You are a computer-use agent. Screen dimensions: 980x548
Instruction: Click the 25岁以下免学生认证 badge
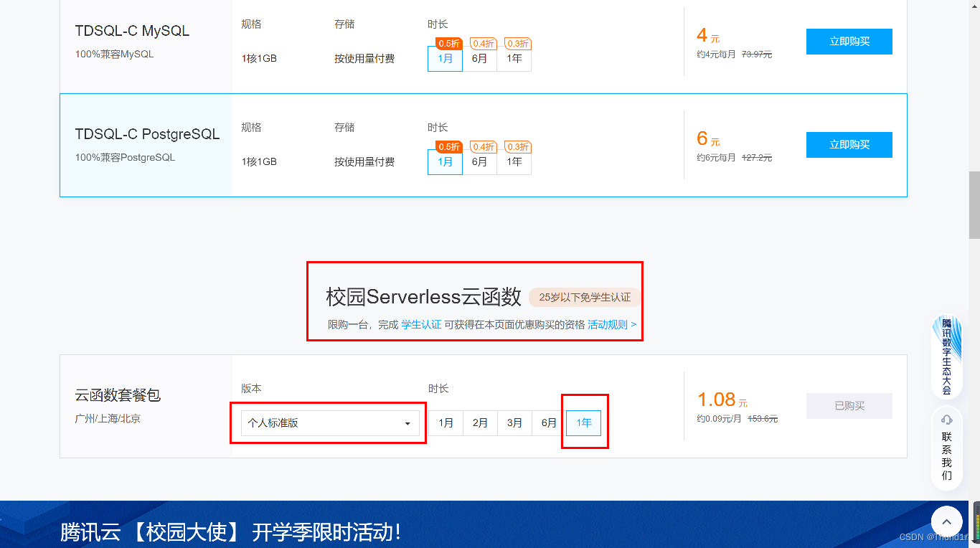(585, 297)
